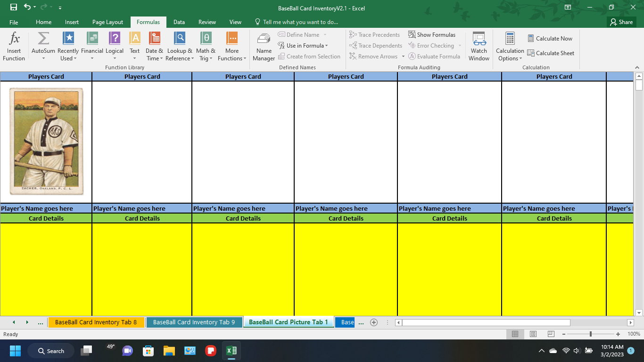Image resolution: width=644 pixels, height=362 pixels.
Task: Open Excel from the Windows taskbar
Action: tap(231, 351)
